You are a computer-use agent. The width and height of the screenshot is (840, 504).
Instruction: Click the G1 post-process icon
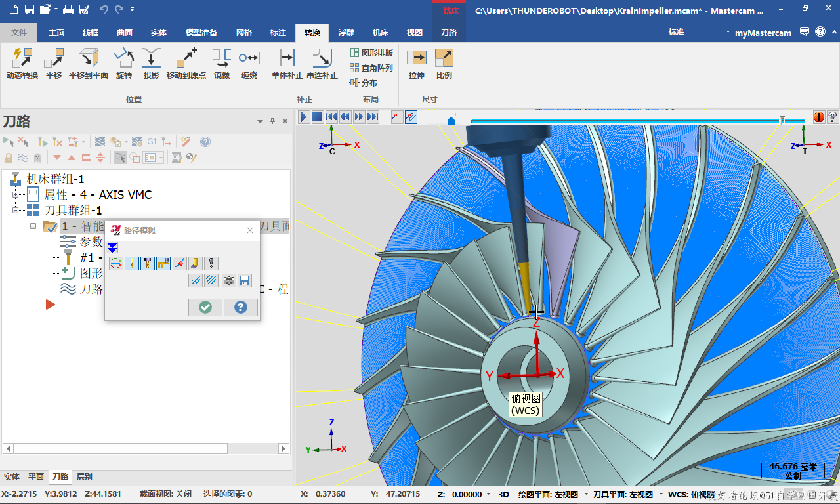click(152, 141)
